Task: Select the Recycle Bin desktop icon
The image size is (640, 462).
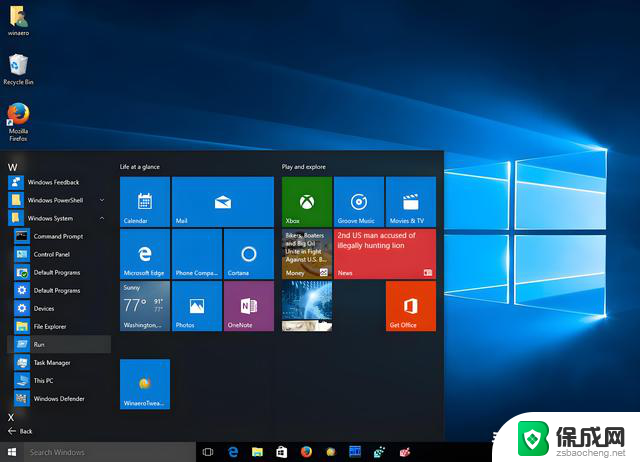Action: click(x=18, y=69)
